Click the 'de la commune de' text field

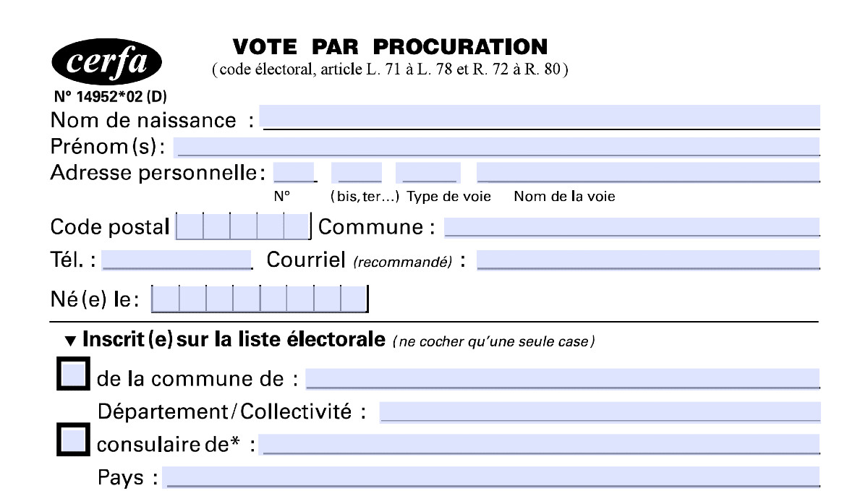[563, 378]
